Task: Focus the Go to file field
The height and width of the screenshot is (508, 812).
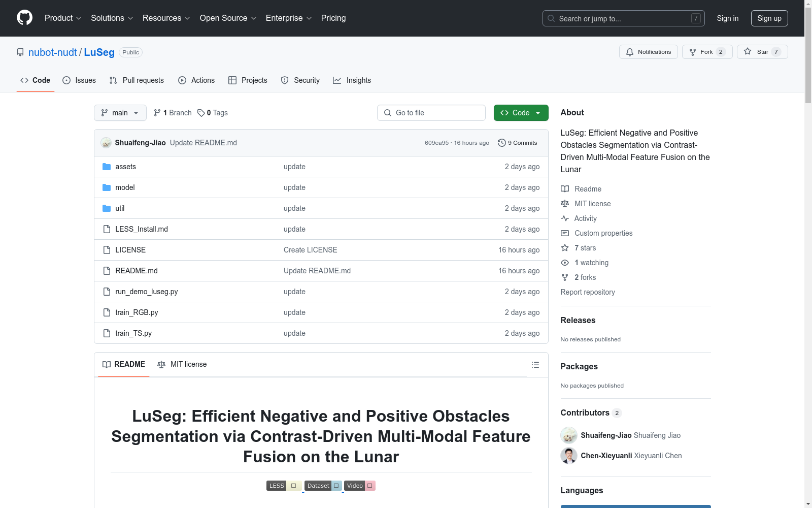Action: point(431,113)
